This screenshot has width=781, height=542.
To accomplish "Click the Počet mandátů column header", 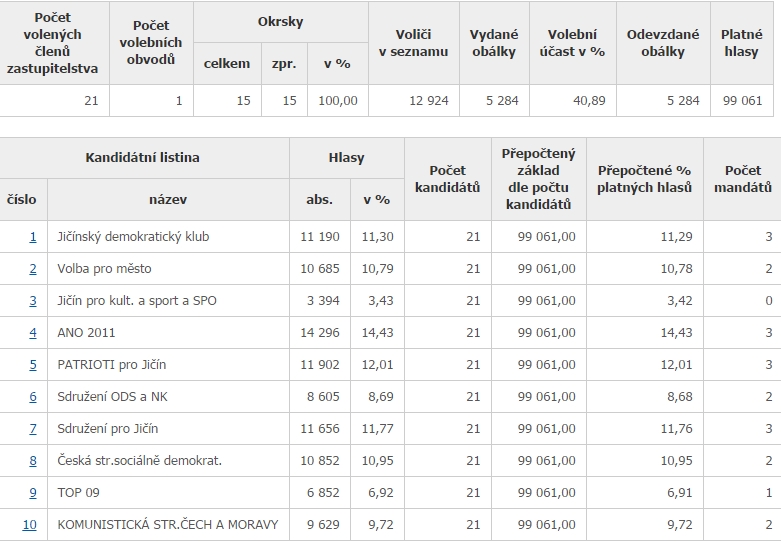I will [x=741, y=179].
